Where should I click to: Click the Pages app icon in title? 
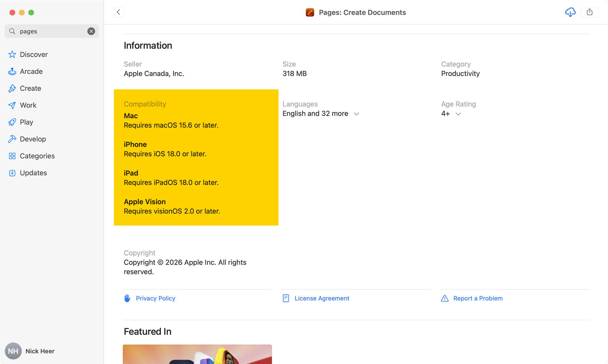click(310, 12)
